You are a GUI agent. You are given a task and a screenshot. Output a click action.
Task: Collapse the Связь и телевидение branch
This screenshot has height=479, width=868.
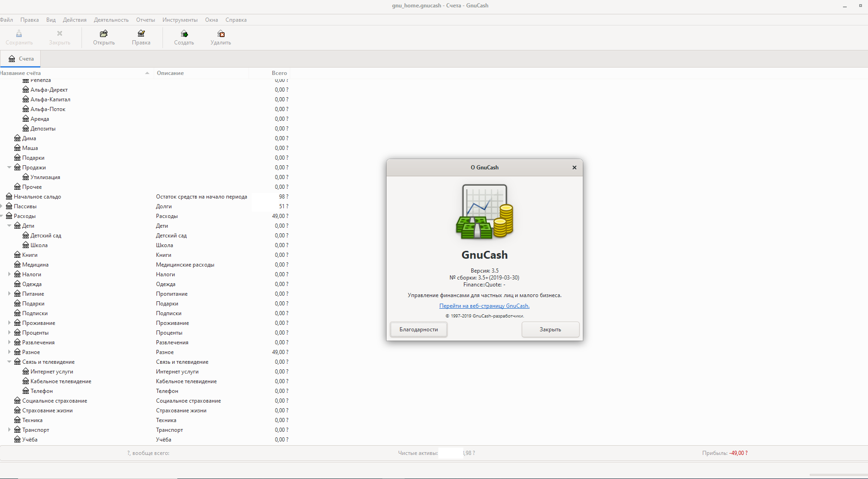pos(9,362)
